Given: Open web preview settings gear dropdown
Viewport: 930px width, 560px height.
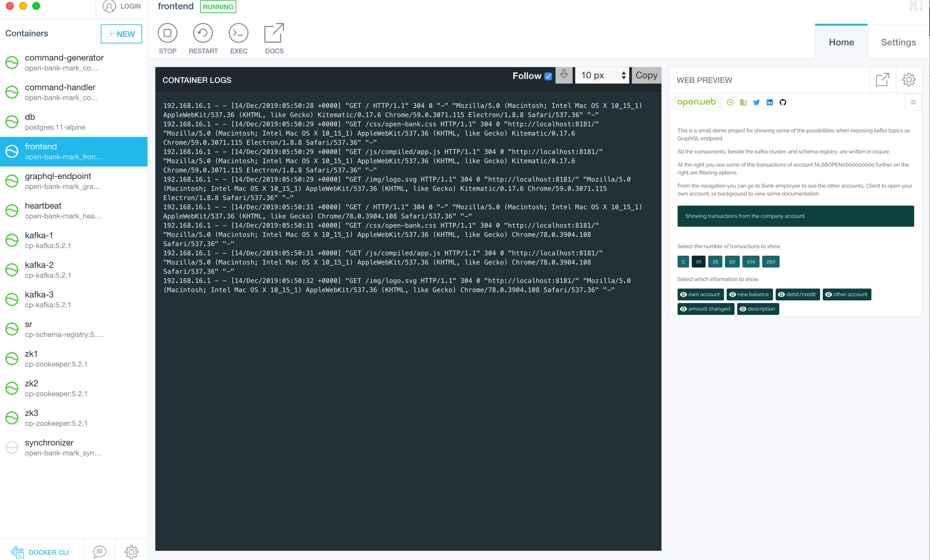Looking at the screenshot, I should 909,80.
